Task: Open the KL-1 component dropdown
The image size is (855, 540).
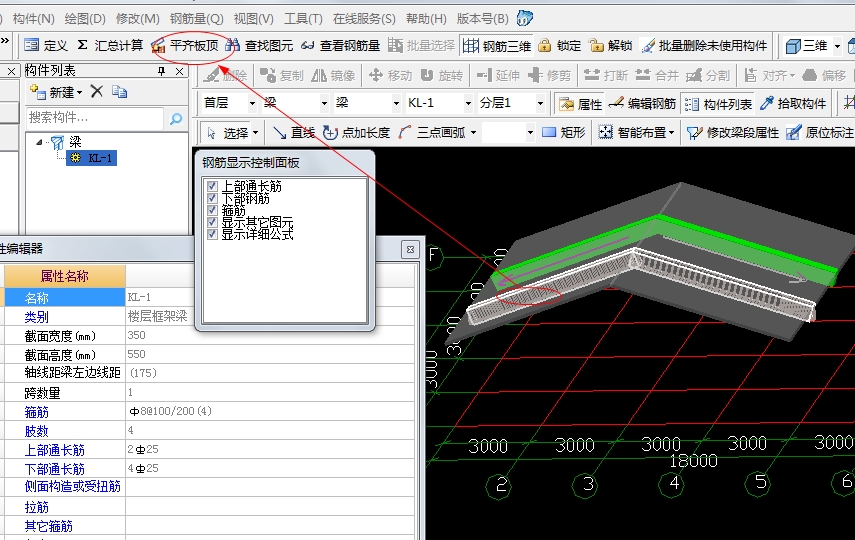Action: 467,103
